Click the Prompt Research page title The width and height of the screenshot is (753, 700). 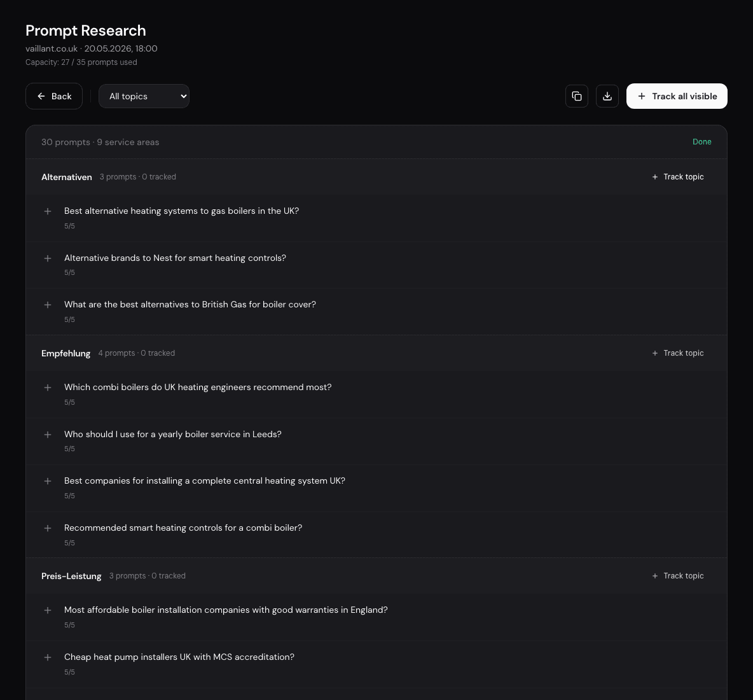tap(85, 31)
